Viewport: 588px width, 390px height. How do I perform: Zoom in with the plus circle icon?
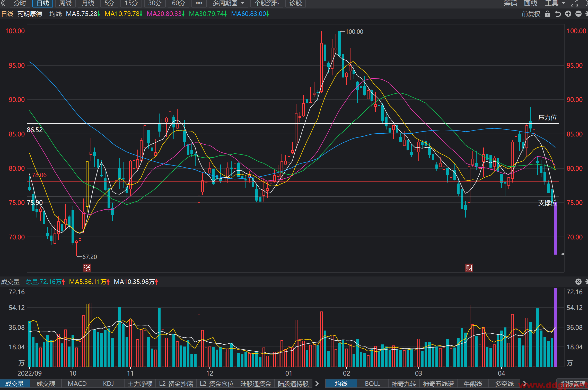[568, 14]
